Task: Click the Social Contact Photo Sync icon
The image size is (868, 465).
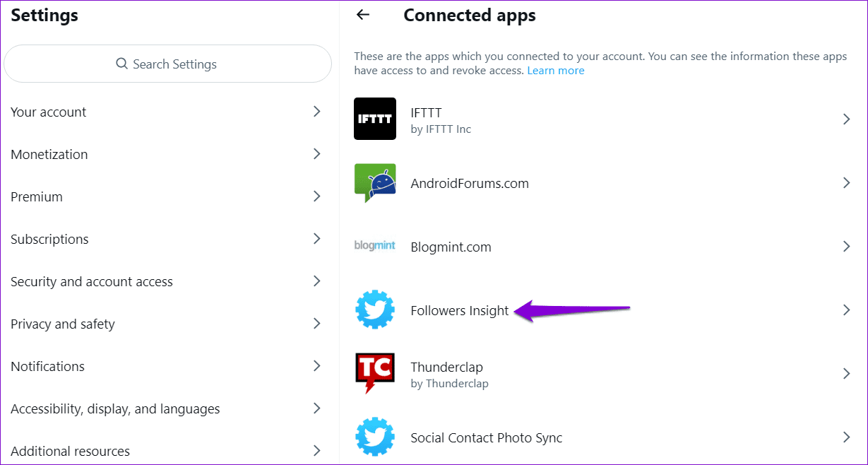Action: pyautogui.click(x=375, y=437)
